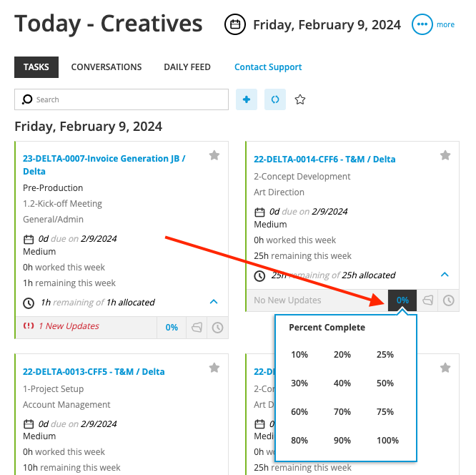Open the 22-DELTA-0013-CFF5 - T&M / Delta link

(94, 372)
